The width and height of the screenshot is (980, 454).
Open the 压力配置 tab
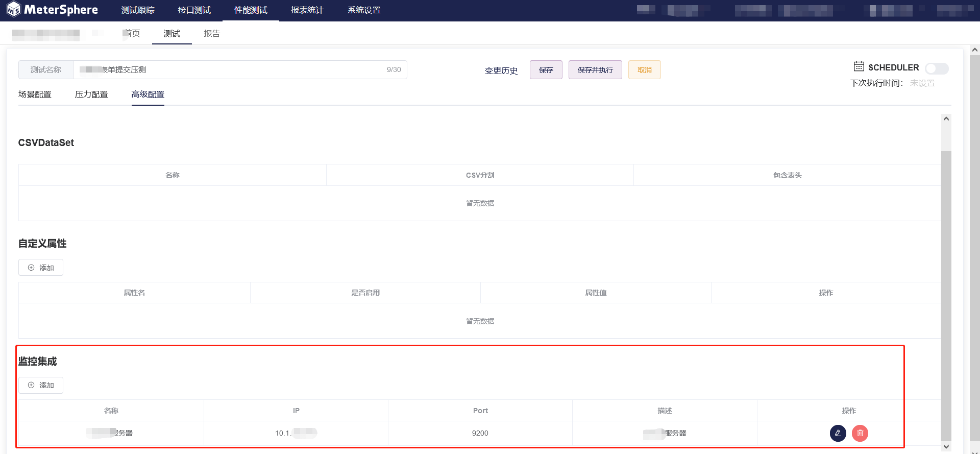(x=91, y=94)
